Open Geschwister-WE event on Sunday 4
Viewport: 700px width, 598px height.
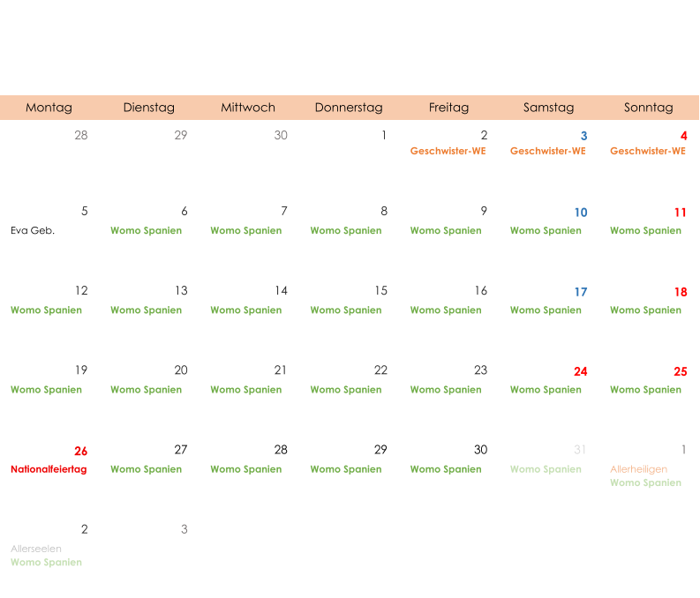click(647, 151)
